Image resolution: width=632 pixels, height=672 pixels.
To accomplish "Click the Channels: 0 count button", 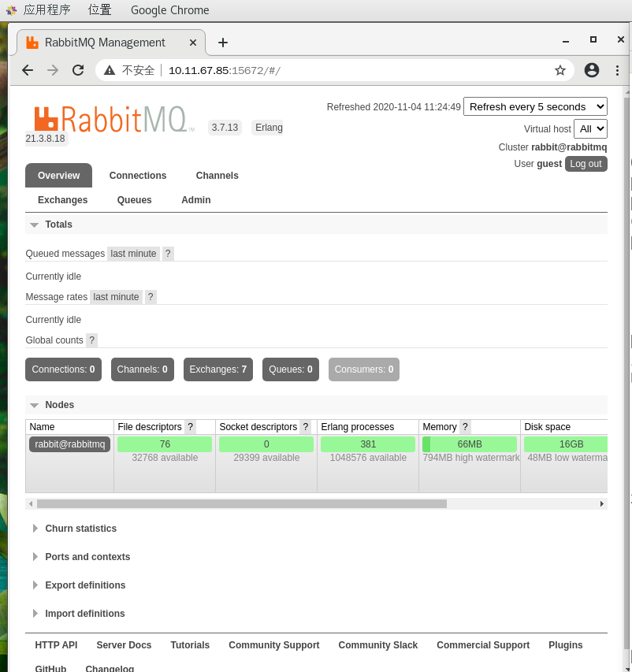I will coord(143,369).
